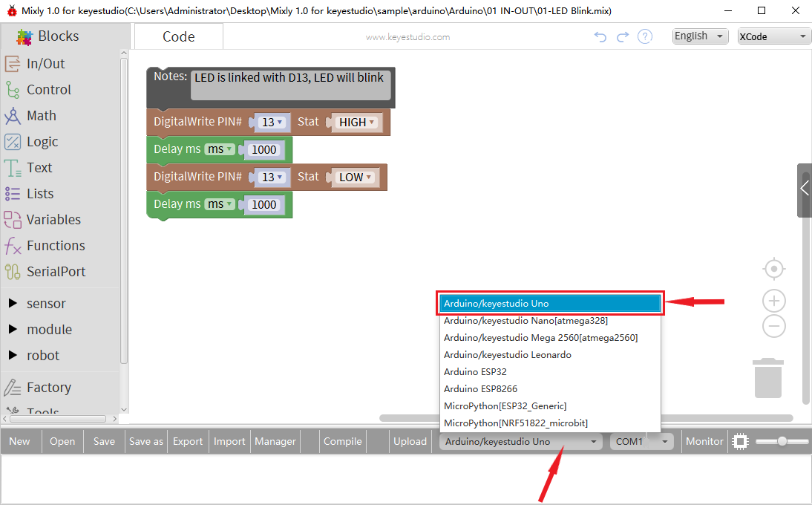Click the New button
This screenshot has height=505, width=812.
click(x=20, y=441)
